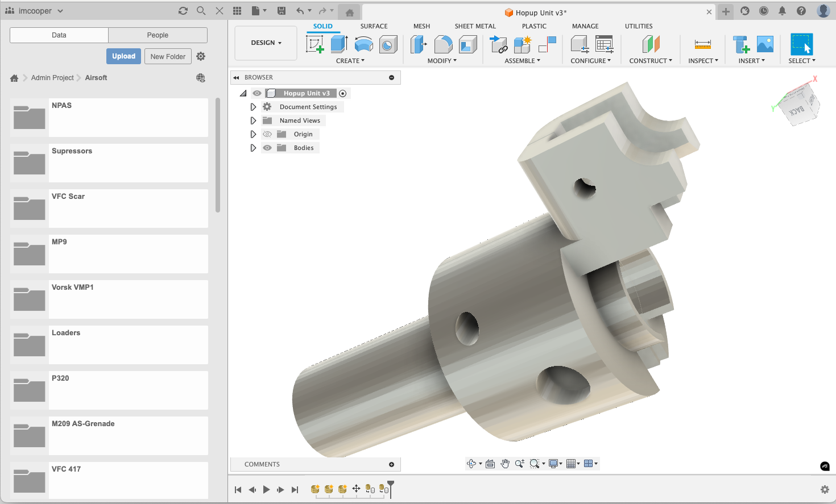The width and height of the screenshot is (836, 504).
Task: Go to Admin Project breadcrumb
Action: 52,78
